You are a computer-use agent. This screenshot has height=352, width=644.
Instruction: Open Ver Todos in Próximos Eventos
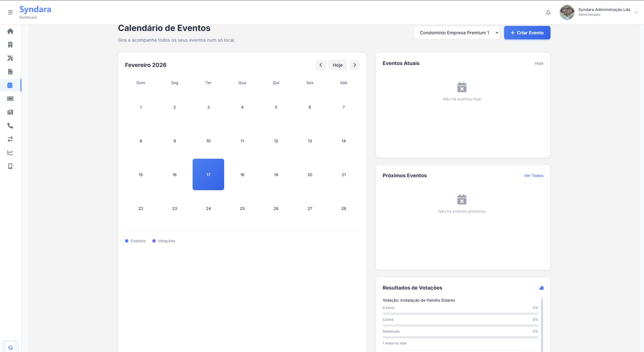(x=534, y=175)
